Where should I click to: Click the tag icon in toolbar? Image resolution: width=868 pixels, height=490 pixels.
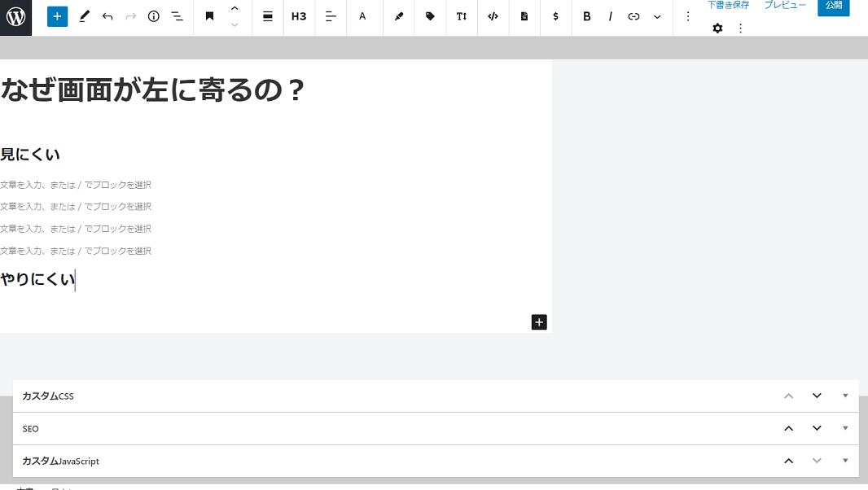coord(430,16)
